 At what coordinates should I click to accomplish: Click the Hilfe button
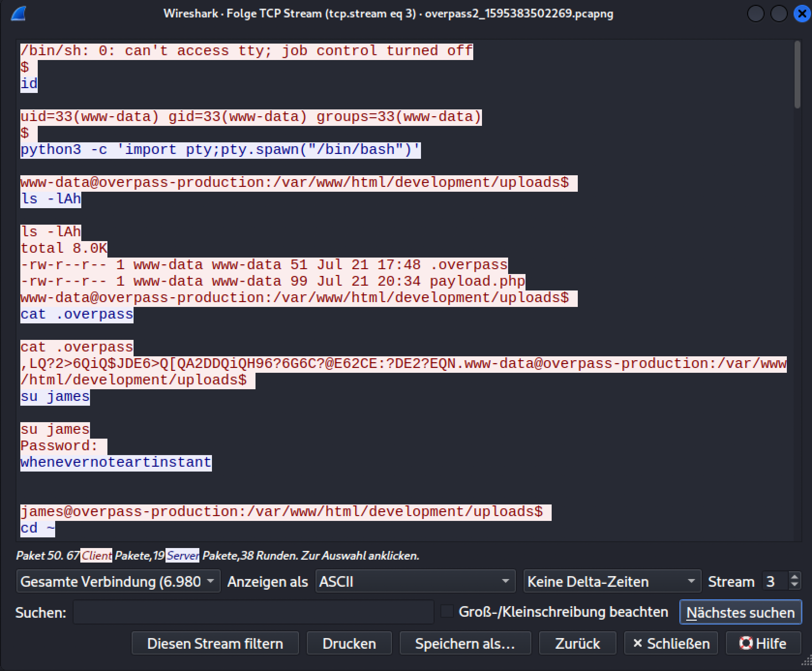click(x=763, y=643)
